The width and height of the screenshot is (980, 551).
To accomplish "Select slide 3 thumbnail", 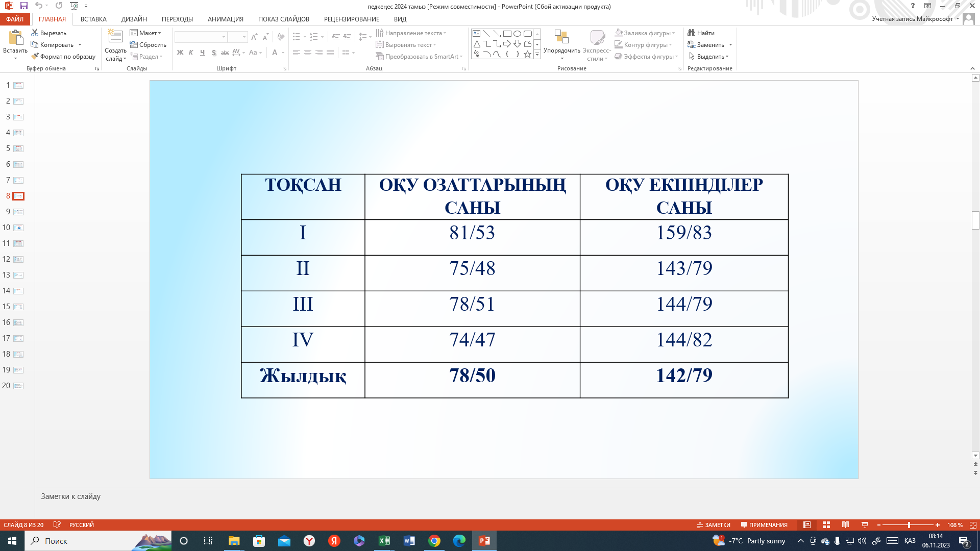I will 18,117.
